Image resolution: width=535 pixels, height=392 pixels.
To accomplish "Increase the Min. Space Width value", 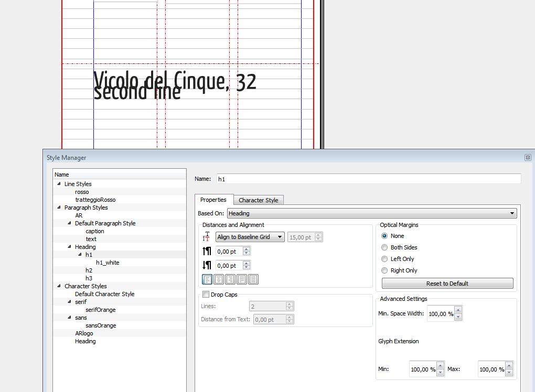I will click(x=458, y=311).
